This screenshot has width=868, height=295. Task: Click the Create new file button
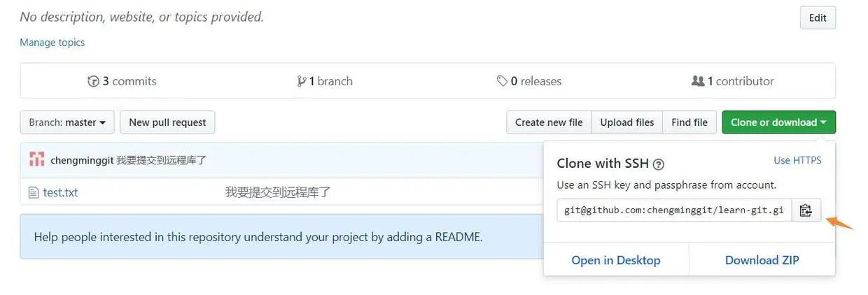tap(549, 122)
